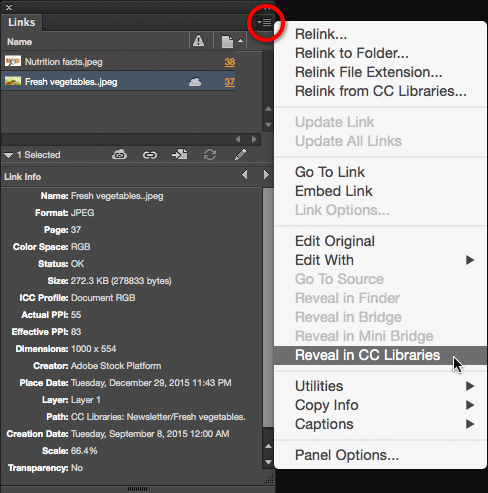
Task: Click the Relink chain icon
Action: coord(150,155)
